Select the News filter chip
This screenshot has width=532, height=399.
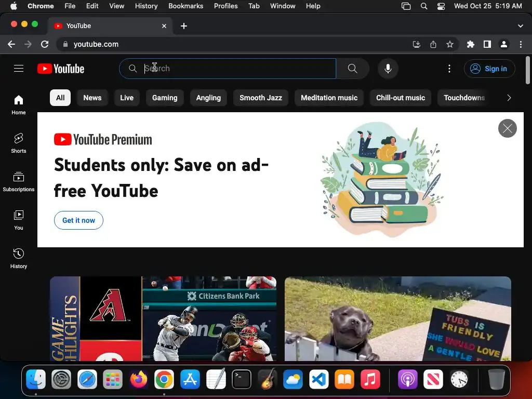coord(92,98)
